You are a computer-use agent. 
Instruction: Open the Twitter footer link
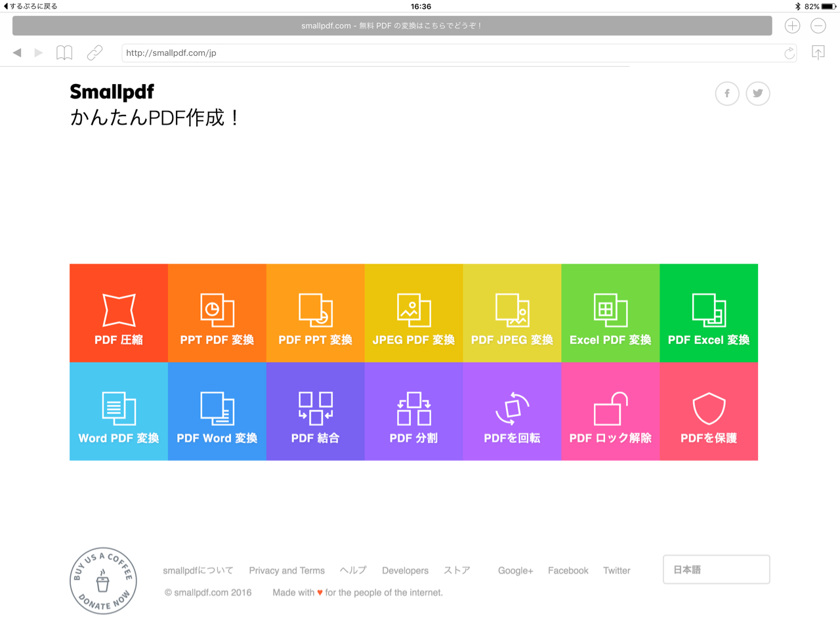(x=617, y=570)
